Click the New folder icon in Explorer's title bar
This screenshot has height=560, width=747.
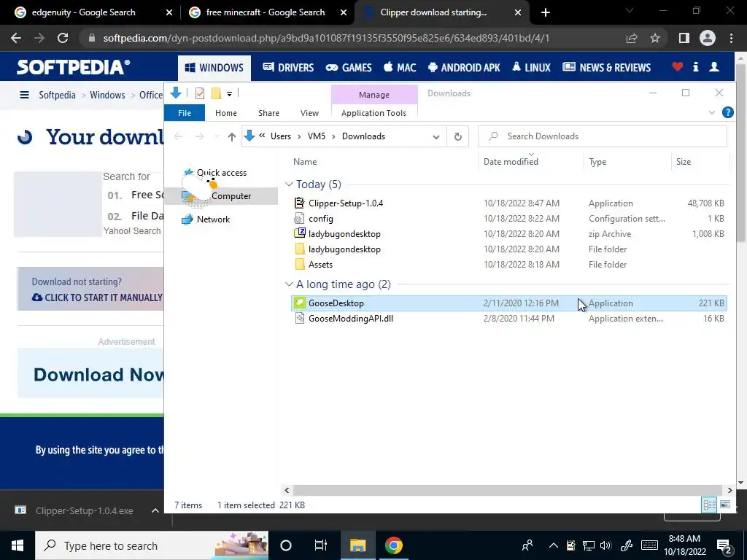pos(216,93)
